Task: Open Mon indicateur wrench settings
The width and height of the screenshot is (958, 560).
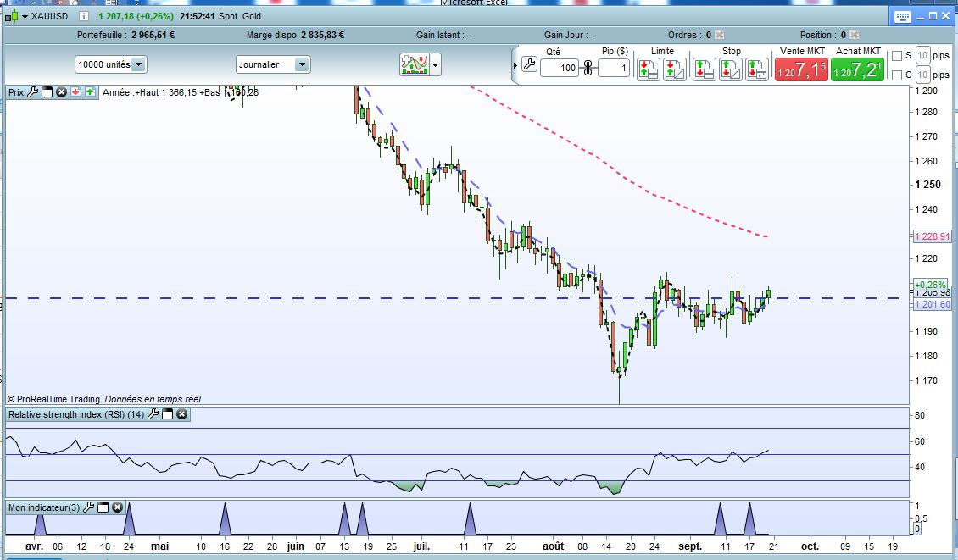Action: 88,507
